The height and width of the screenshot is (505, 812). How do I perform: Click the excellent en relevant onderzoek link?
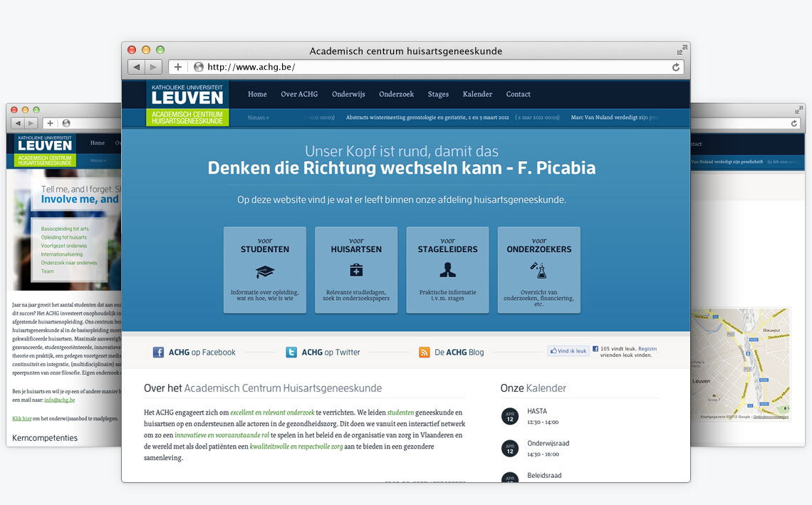(x=272, y=413)
